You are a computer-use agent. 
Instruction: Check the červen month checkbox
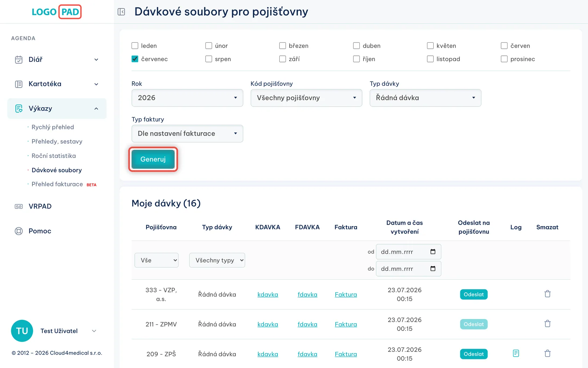click(x=504, y=46)
